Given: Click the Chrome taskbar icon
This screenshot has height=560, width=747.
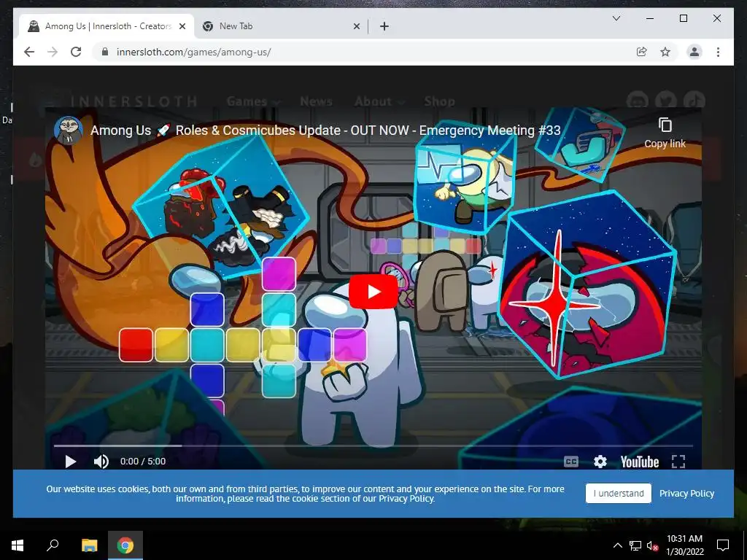Looking at the screenshot, I should (125, 545).
